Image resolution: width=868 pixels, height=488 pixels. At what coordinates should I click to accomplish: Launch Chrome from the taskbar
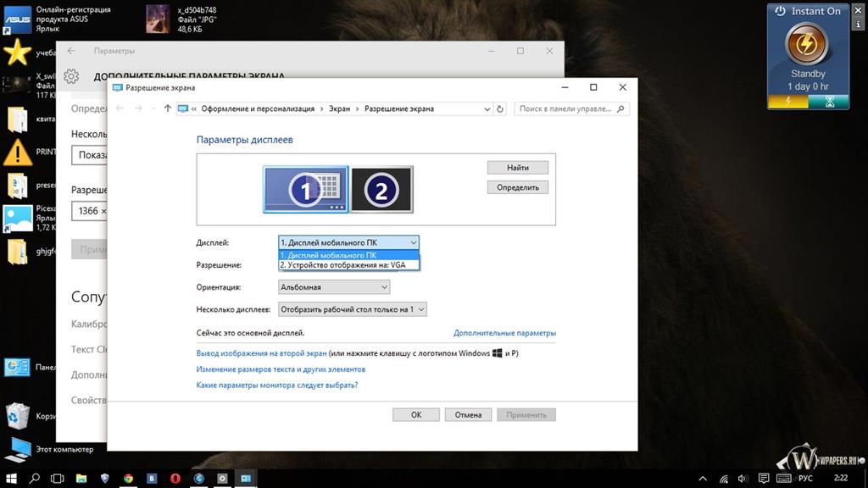coord(127,479)
